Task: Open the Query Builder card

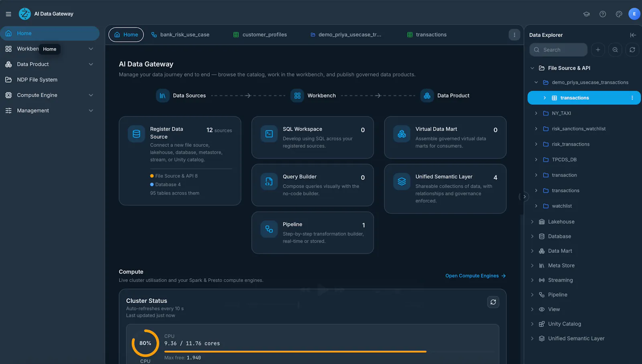Action: [313, 185]
